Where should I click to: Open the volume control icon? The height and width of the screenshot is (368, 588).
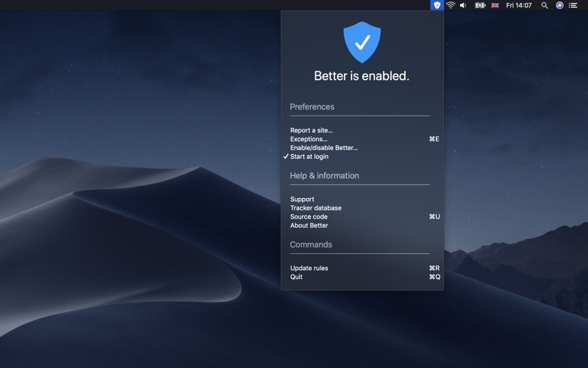pyautogui.click(x=464, y=5)
